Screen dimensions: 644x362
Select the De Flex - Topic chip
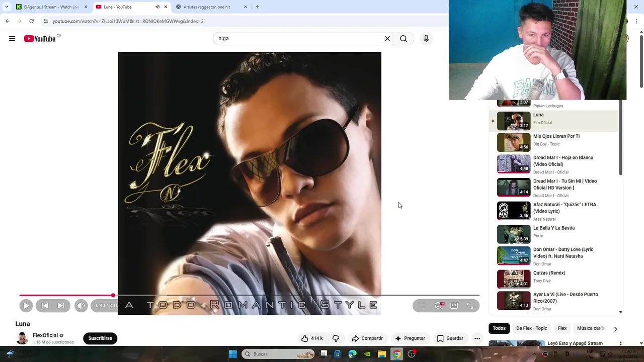(x=531, y=328)
